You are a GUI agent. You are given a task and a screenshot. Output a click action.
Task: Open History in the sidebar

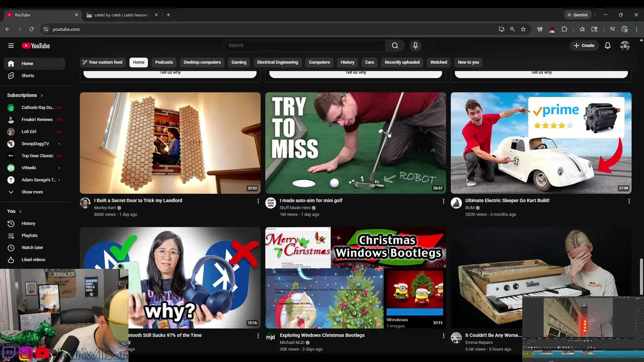click(x=34, y=223)
